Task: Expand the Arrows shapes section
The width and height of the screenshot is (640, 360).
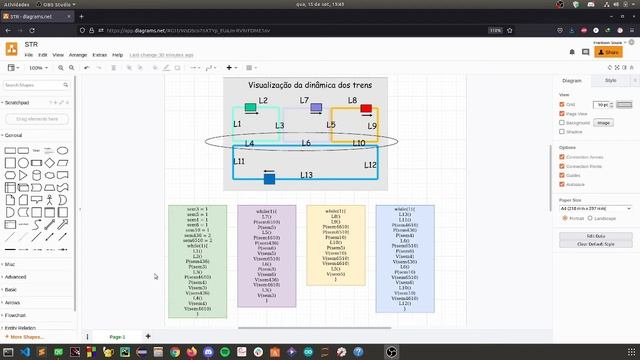Action: click(11, 302)
